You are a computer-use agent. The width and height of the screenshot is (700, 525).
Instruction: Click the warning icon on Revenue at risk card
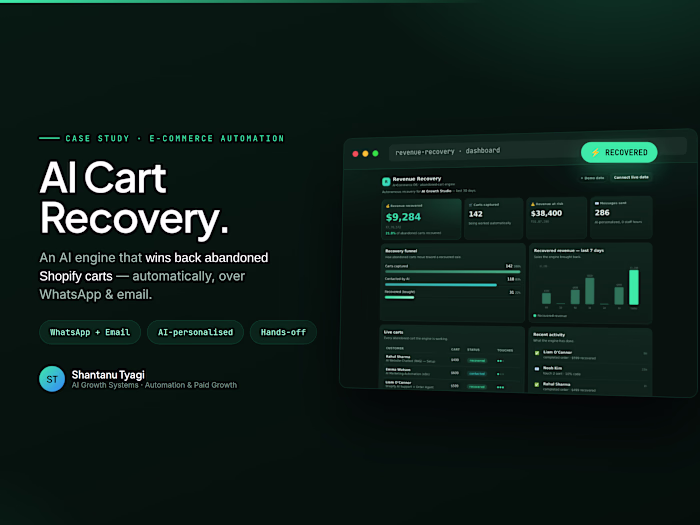point(533,204)
